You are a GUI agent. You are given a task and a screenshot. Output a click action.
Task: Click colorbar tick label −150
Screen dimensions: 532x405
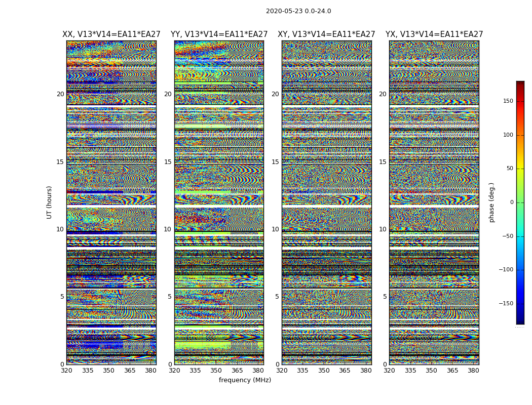click(x=506, y=303)
